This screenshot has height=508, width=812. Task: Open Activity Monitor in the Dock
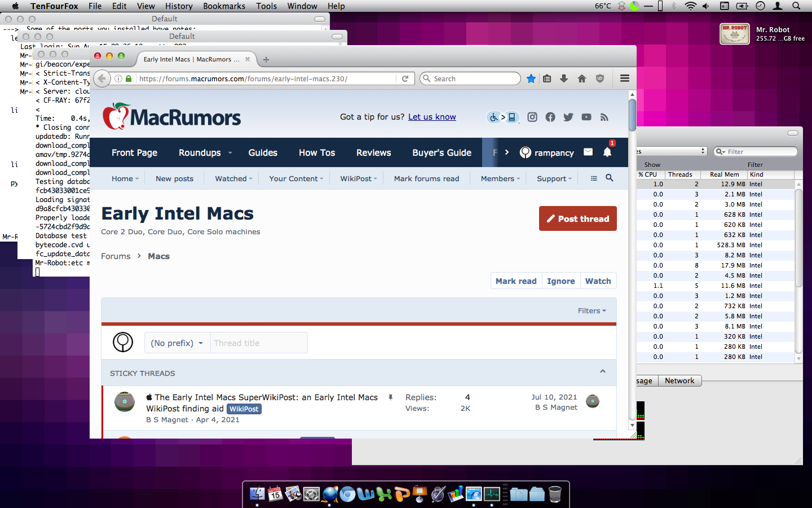click(x=492, y=494)
